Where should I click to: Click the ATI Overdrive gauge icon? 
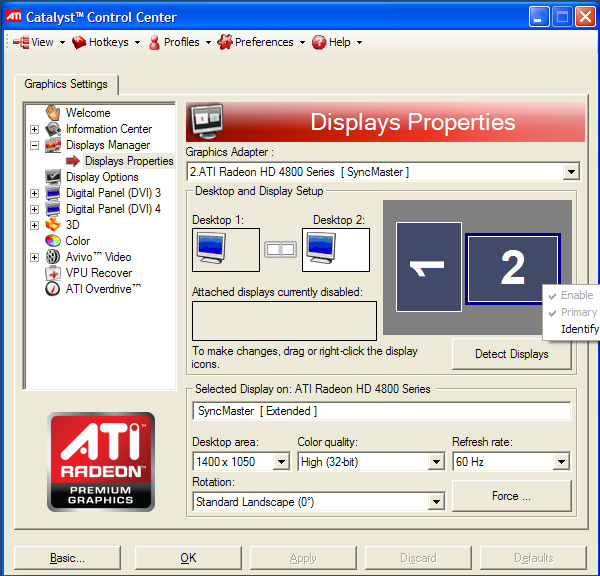53,289
